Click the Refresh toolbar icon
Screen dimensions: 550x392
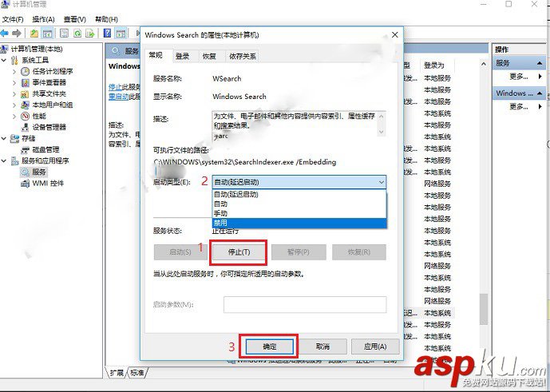pyautogui.click(x=77, y=34)
